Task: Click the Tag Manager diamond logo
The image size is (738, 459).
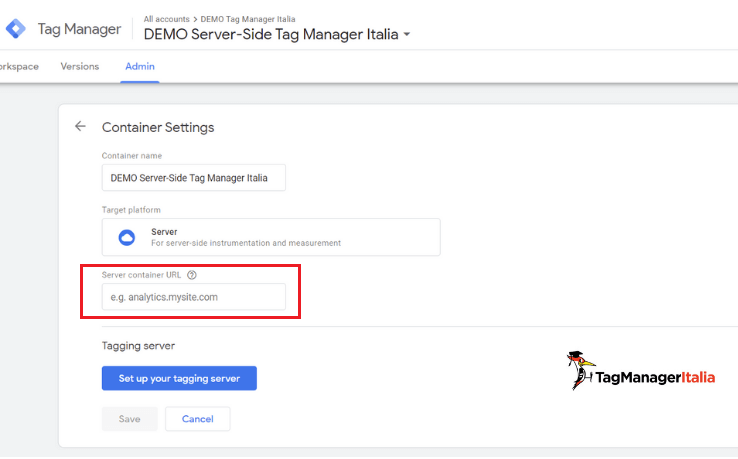Action: [16, 29]
